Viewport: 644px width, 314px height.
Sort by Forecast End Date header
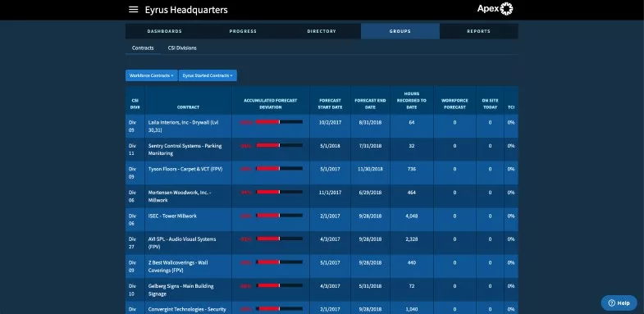[x=370, y=104]
